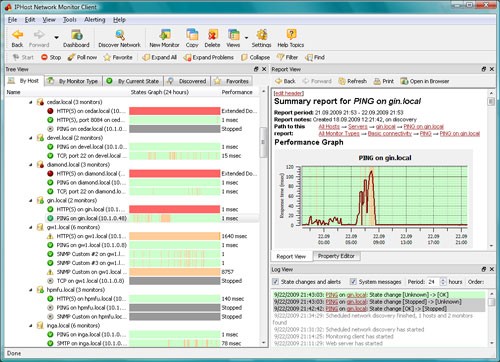The image size is (500, 362).
Task: Undock the Log View panel
Action: pyautogui.click(x=484, y=269)
